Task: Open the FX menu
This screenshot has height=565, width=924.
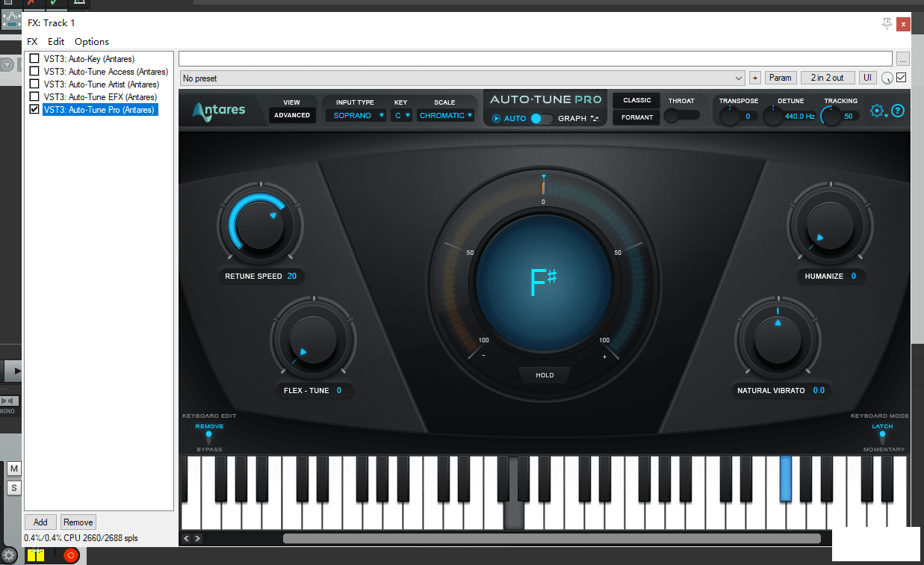Action: [32, 42]
